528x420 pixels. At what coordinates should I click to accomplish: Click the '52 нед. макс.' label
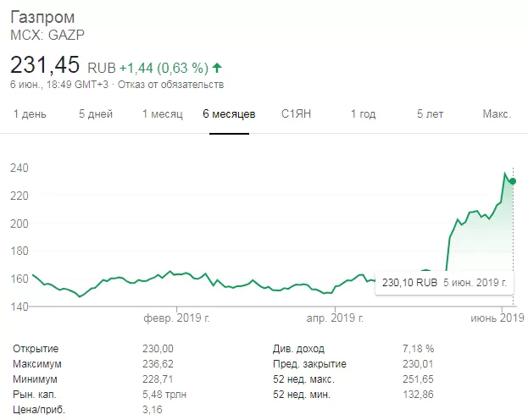[303, 379]
